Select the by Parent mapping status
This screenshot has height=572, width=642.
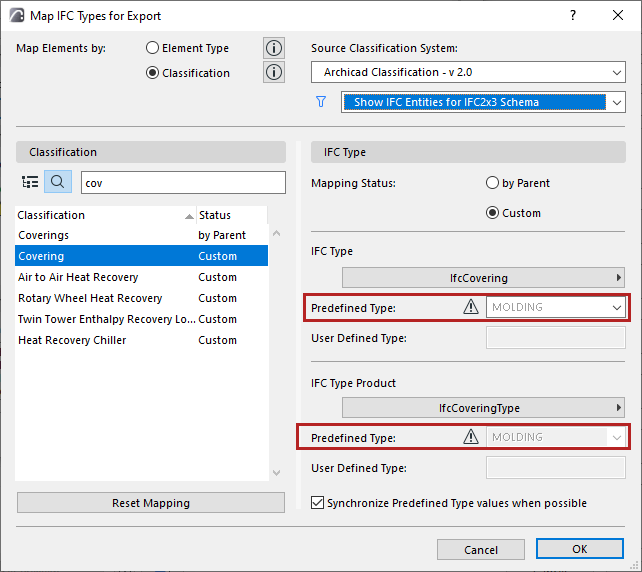(492, 184)
